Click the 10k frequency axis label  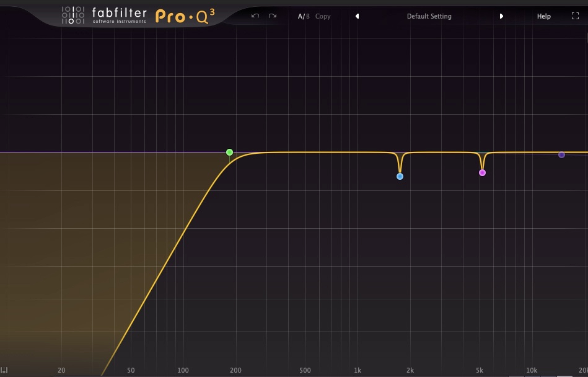[x=532, y=370]
